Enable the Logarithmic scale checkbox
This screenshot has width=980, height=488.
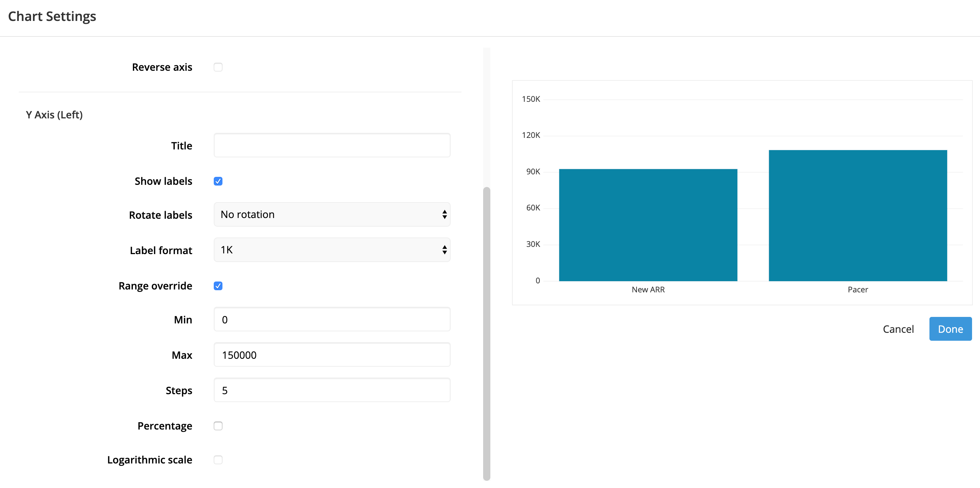(218, 460)
